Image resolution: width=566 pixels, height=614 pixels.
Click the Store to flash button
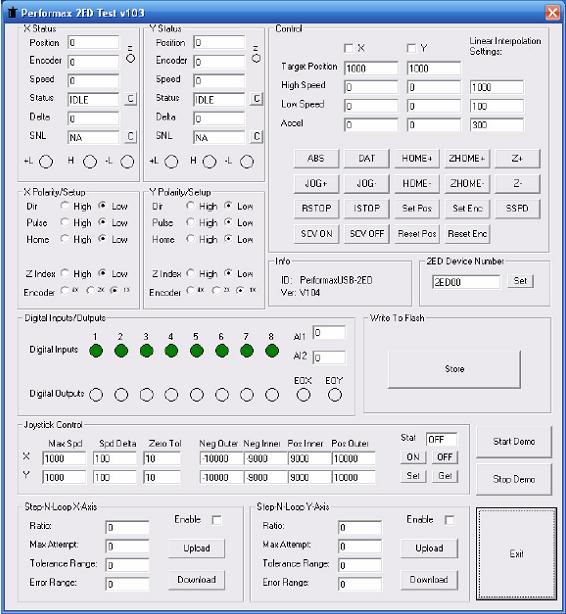(454, 369)
